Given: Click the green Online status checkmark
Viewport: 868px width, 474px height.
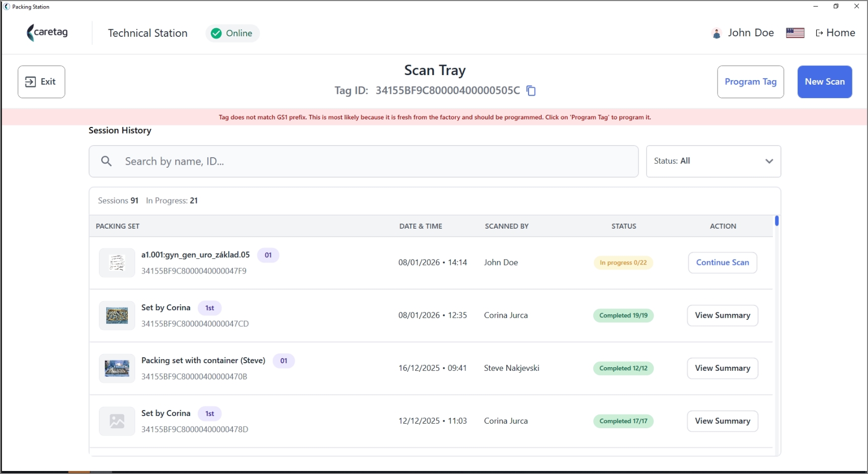Looking at the screenshot, I should (x=216, y=33).
